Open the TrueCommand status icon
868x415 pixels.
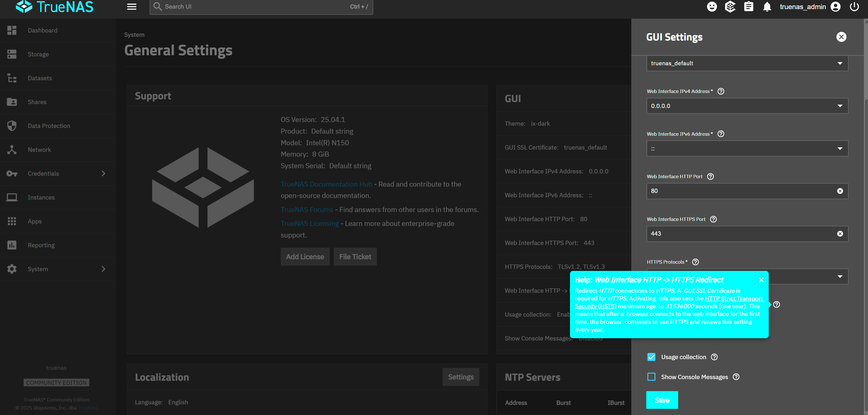click(x=730, y=7)
